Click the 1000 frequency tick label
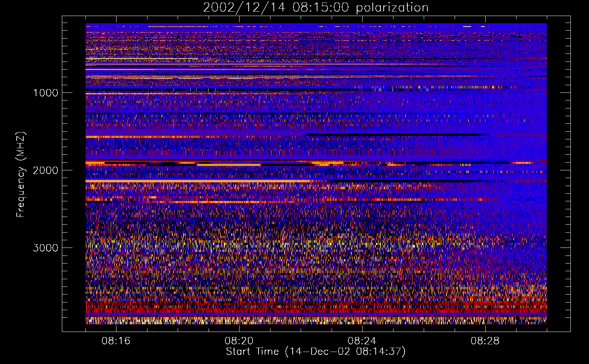 46,93
